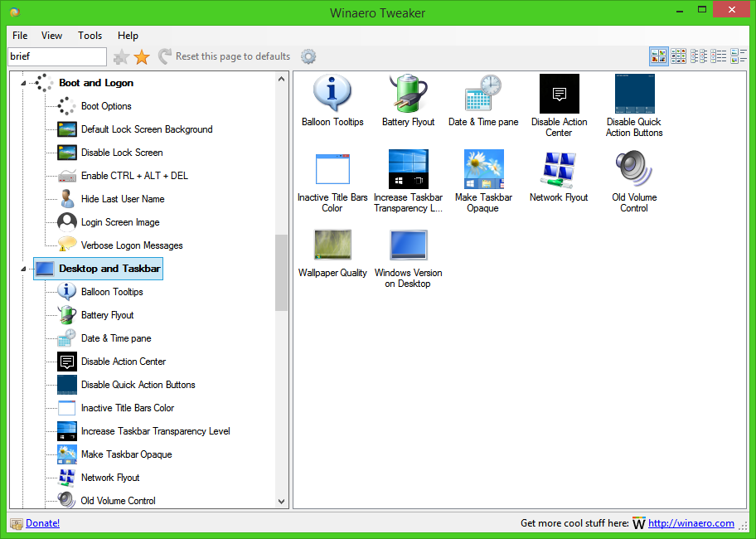Select Inactive Title Bars Color in left tree
This screenshot has height=539, width=756.
click(128, 408)
